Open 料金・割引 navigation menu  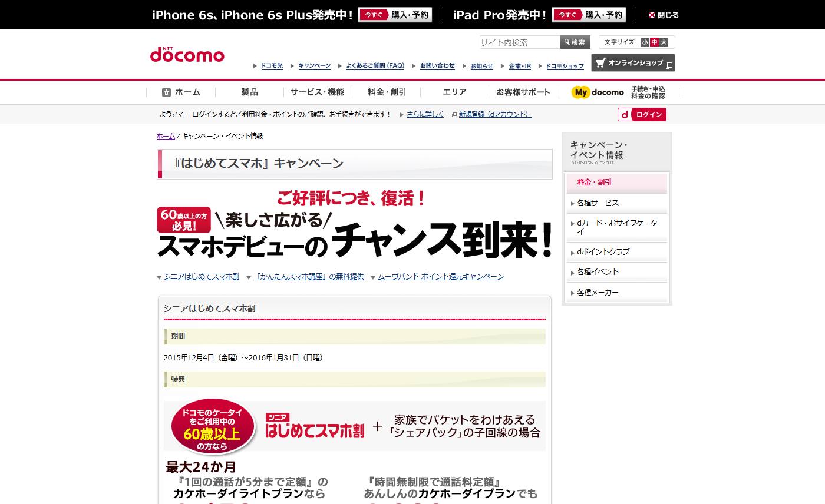(386, 92)
